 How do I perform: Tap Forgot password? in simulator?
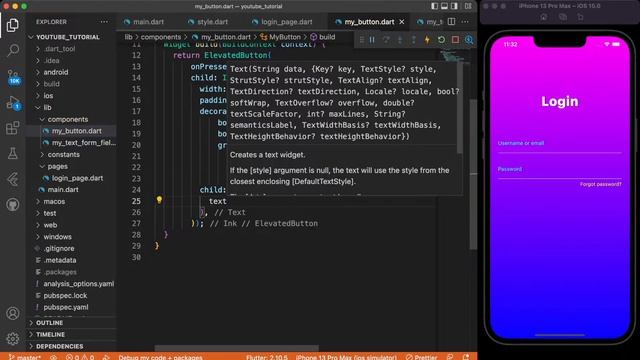[600, 184]
